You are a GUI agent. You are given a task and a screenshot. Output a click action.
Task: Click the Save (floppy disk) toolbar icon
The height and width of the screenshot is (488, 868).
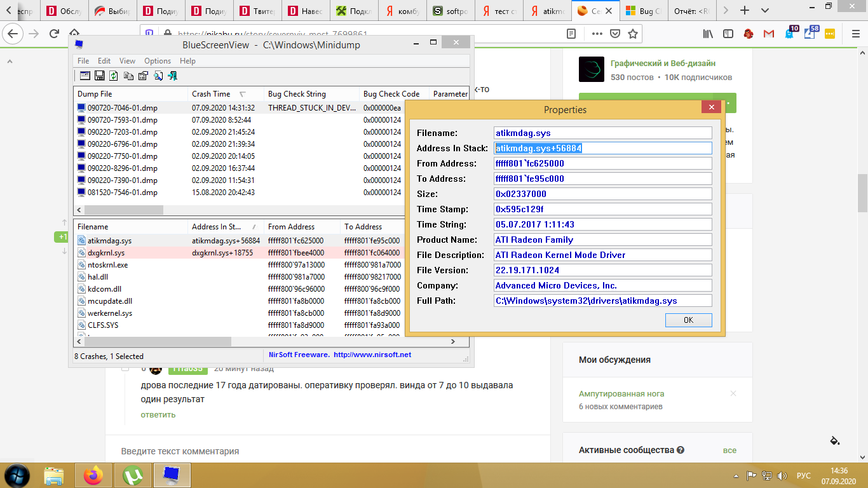(100, 76)
